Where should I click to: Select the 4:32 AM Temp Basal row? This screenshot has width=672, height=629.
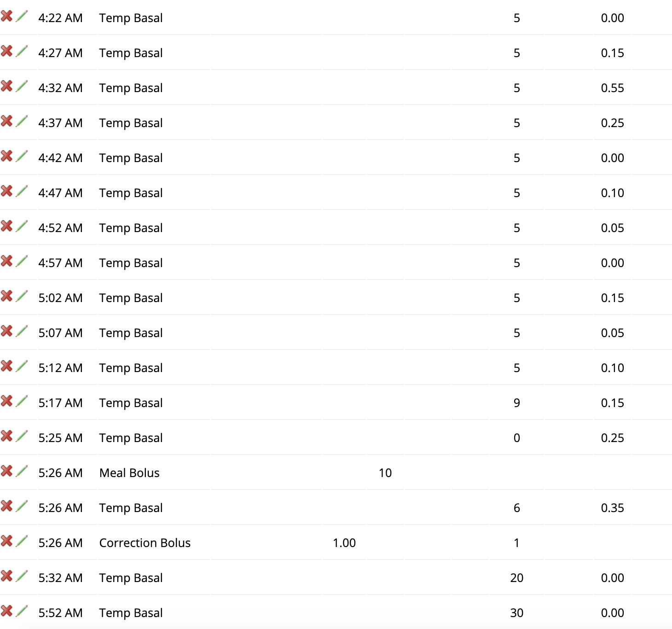(x=131, y=87)
